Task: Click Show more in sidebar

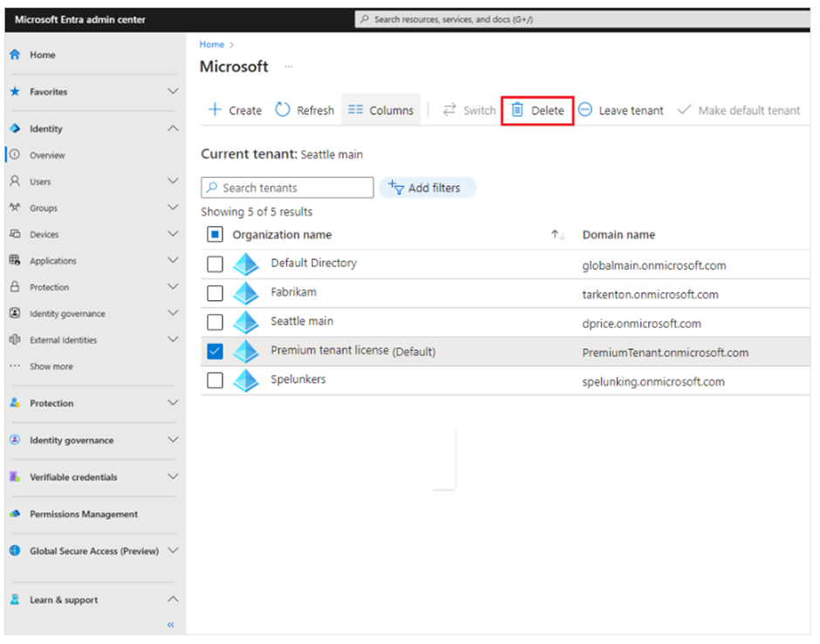Action: (x=51, y=367)
